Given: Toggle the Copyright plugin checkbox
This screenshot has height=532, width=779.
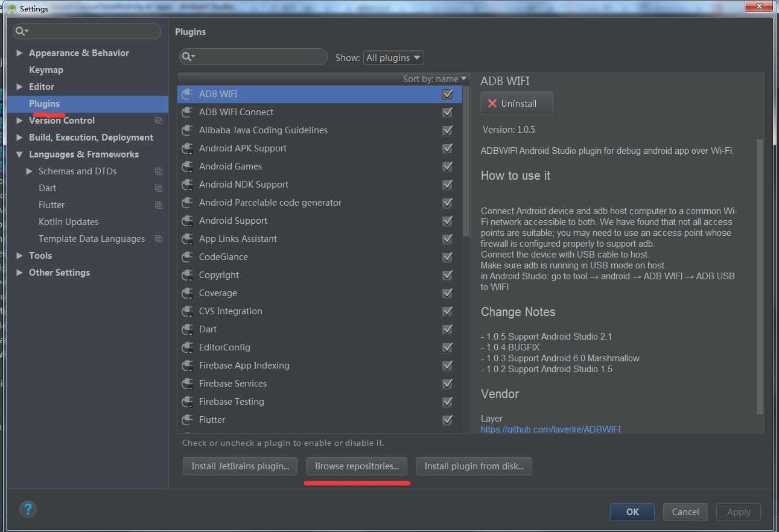Looking at the screenshot, I should click(447, 275).
